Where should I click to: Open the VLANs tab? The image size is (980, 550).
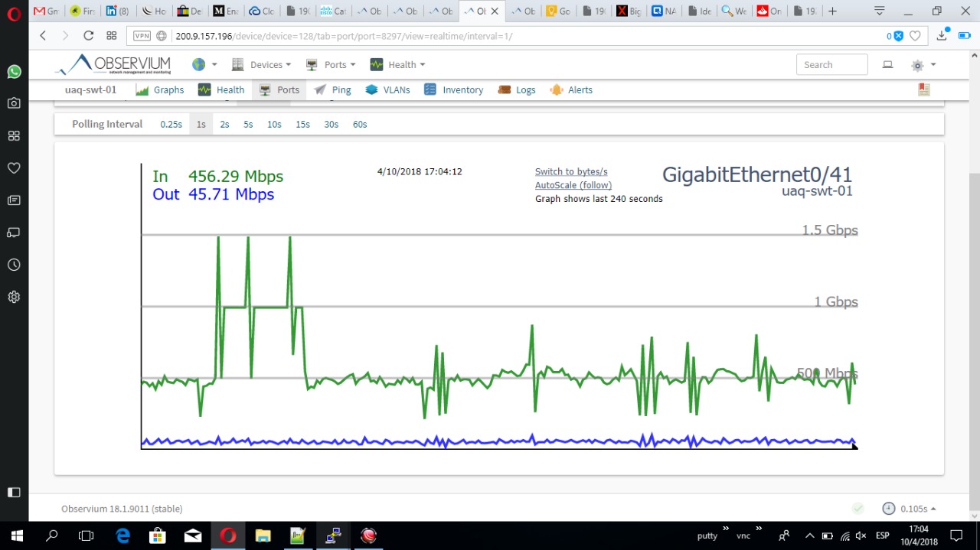pos(387,89)
